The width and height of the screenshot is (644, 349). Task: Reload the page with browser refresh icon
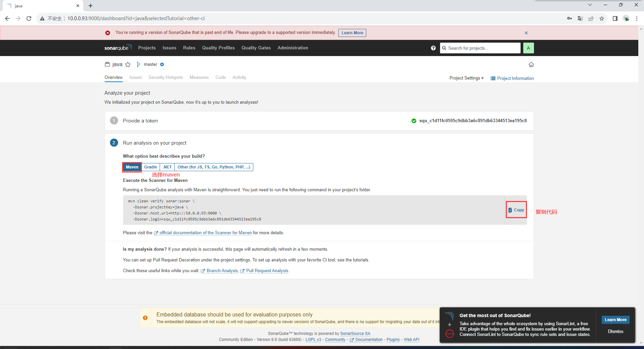29,18
